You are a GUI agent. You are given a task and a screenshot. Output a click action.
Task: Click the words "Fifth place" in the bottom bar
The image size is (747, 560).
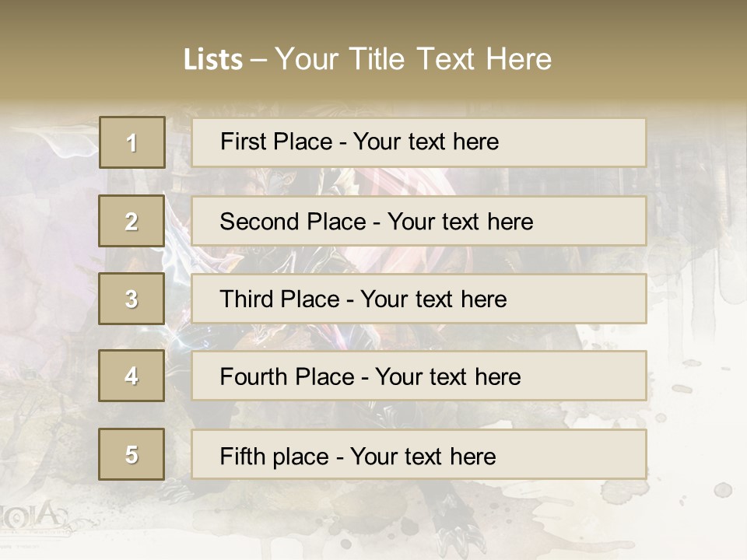275,457
